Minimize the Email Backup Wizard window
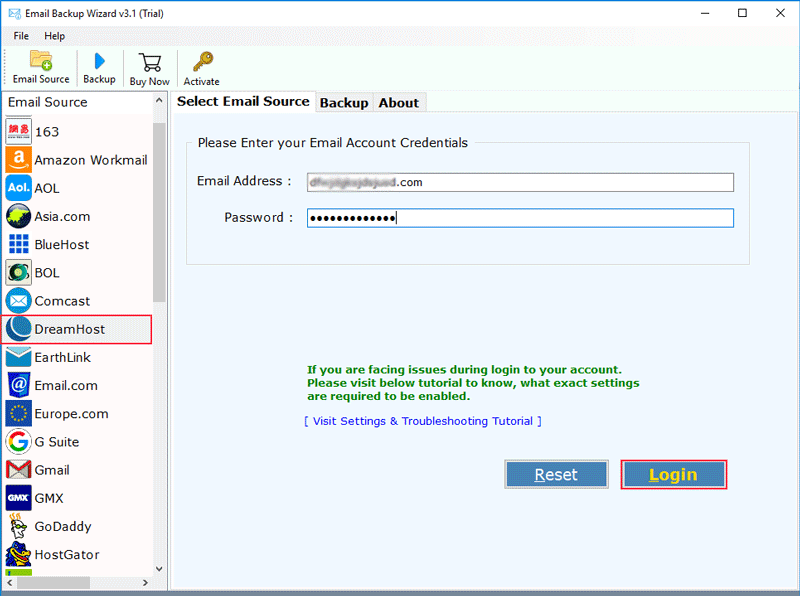 pos(705,13)
